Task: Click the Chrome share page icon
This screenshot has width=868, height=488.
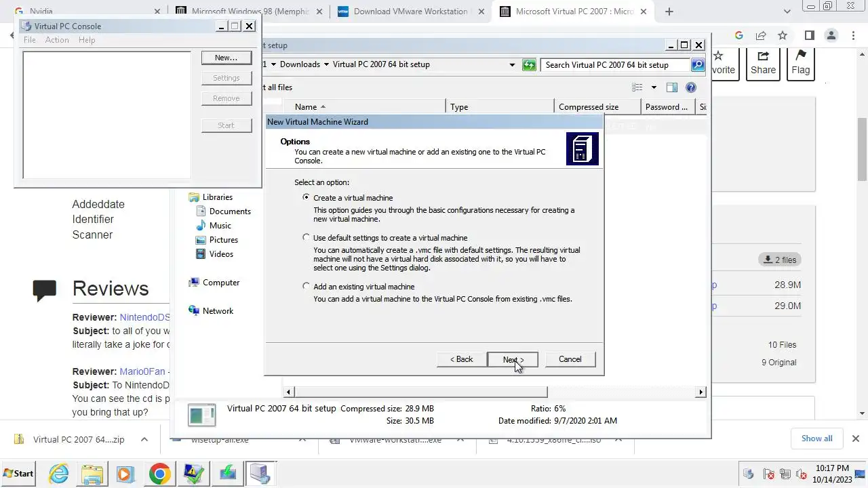Action: point(761,35)
